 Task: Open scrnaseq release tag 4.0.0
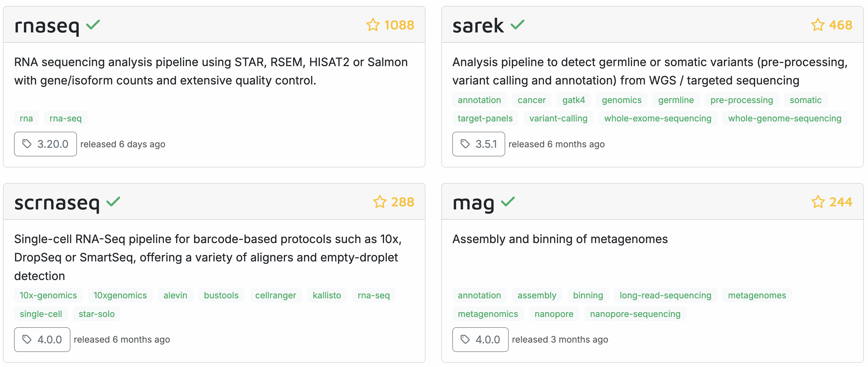click(42, 339)
